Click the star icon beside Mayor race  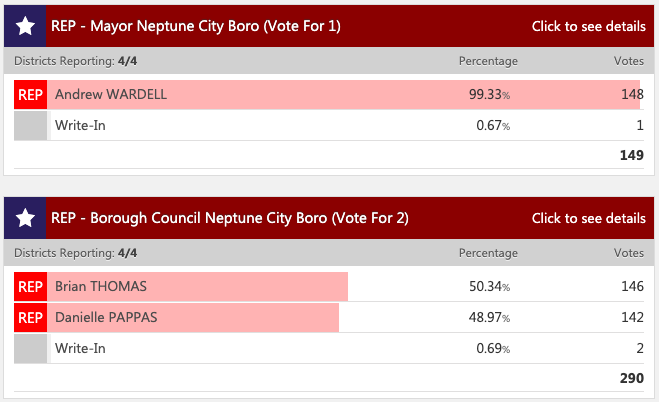(25, 26)
